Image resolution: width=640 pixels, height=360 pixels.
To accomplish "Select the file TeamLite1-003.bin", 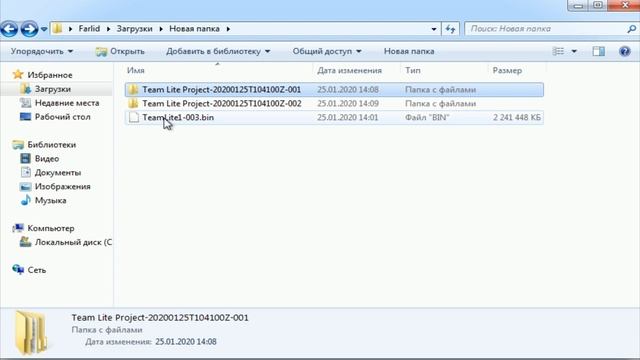I will pyautogui.click(x=334, y=117).
